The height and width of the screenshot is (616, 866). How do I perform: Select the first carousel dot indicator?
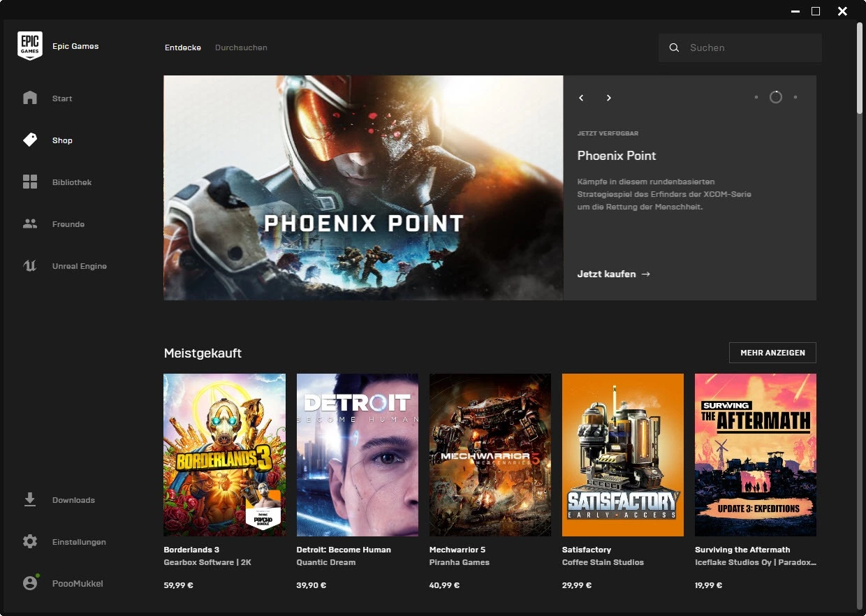[756, 97]
